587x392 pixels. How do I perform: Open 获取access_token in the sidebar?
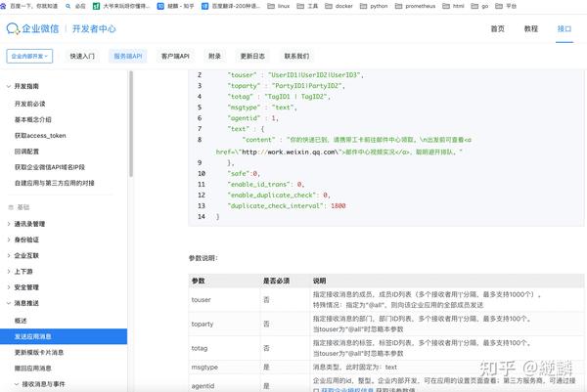click(40, 136)
